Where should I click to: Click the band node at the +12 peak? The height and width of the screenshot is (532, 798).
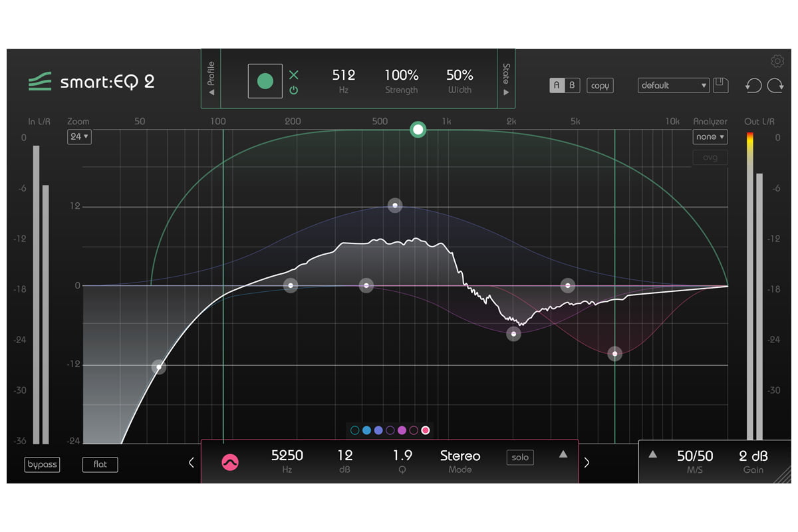[x=395, y=205]
